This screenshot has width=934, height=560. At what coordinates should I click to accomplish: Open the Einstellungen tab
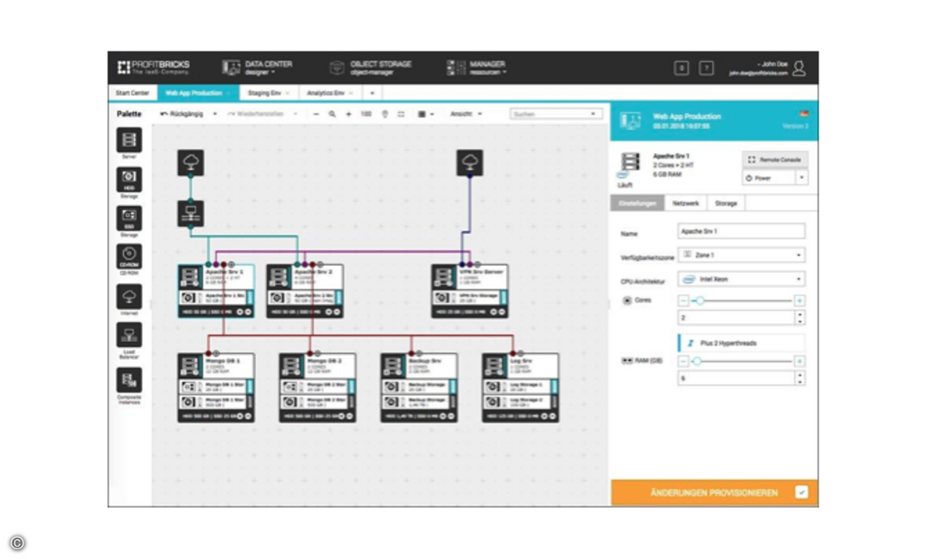tap(637, 203)
